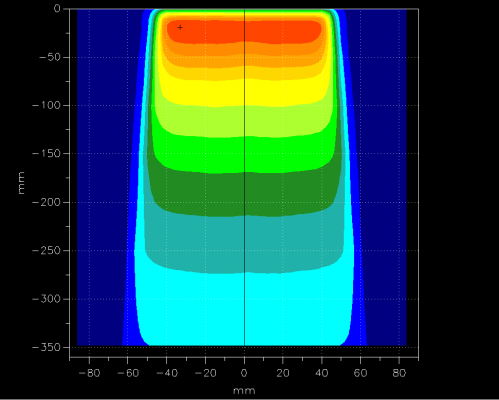
Task: Click the dark navy background on left side
Action: (100, 177)
